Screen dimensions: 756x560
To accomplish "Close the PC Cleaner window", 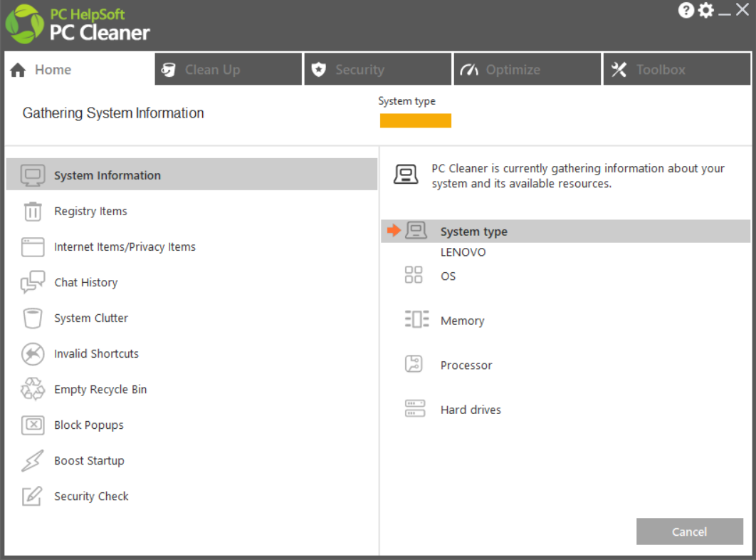I will [742, 10].
